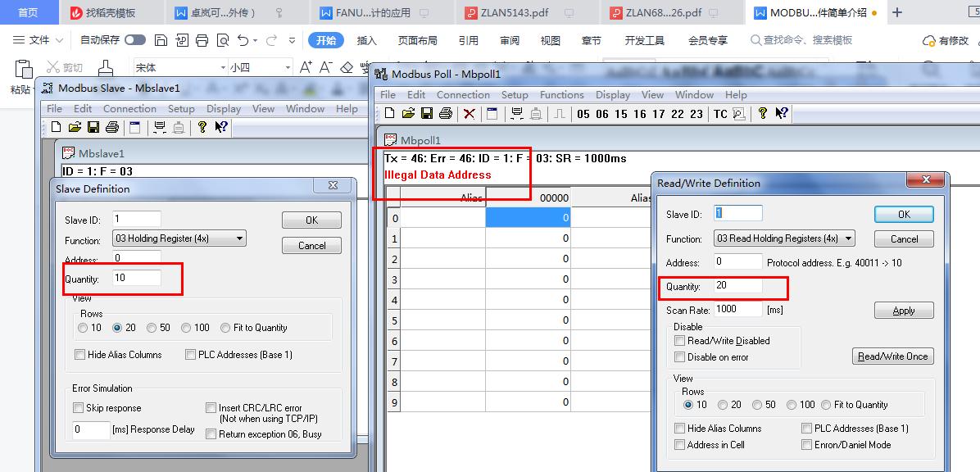This screenshot has height=472, width=980.
Task: Select the 50 rows radio button in Read/Write Definition
Action: [758, 405]
